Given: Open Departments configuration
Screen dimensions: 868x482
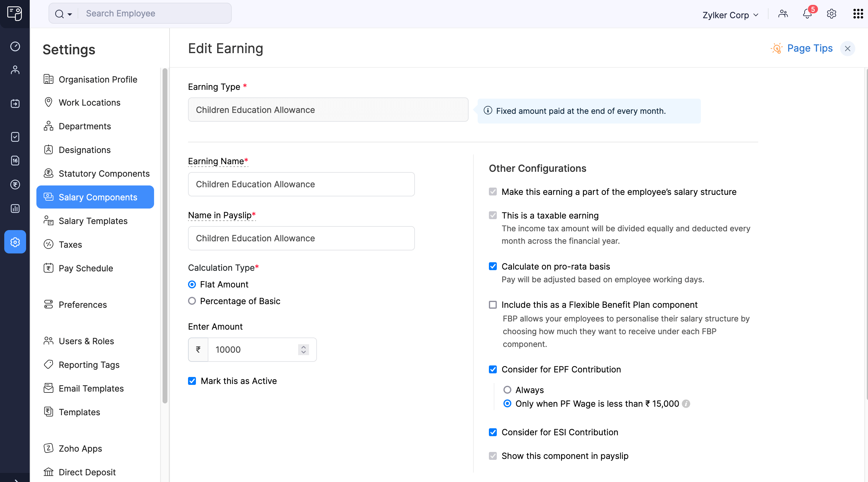Looking at the screenshot, I should (85, 126).
